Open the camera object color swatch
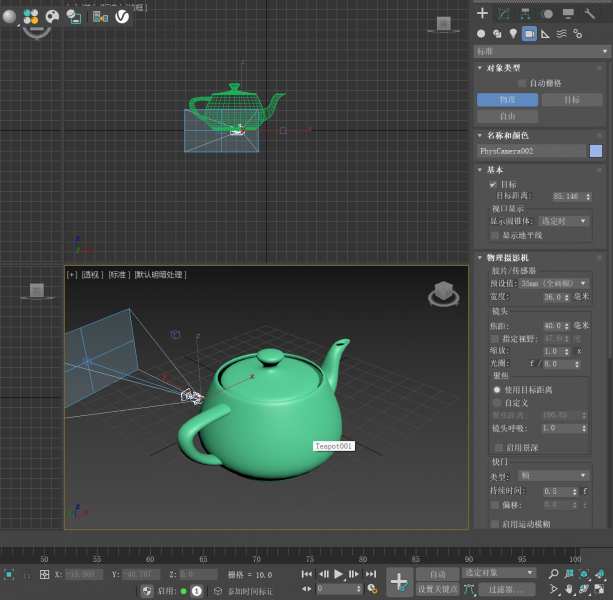Screen dimensions: 613x600 596,151
